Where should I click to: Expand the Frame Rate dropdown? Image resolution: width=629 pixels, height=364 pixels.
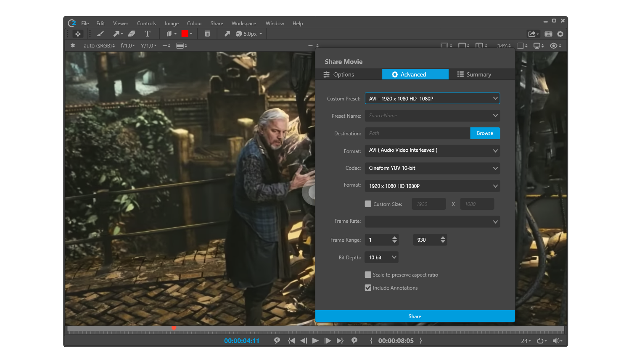click(x=432, y=222)
